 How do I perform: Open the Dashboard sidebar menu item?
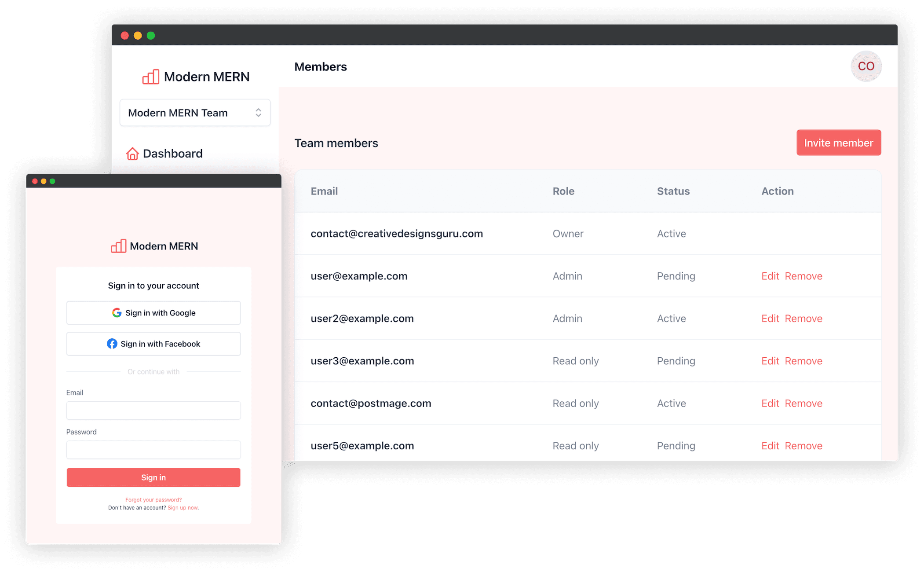172,154
